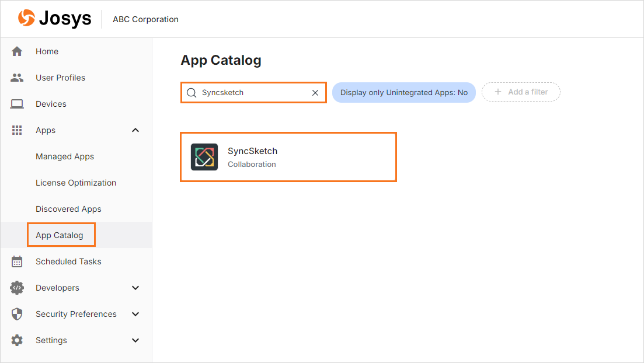Clear the Syncsketch search text
The width and height of the screenshot is (644, 363).
[x=315, y=93]
